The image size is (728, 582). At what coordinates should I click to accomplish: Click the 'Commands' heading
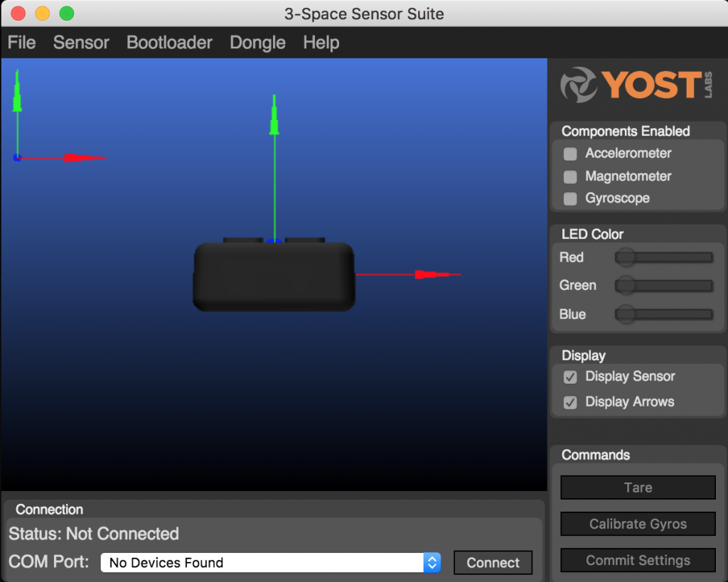(x=596, y=455)
